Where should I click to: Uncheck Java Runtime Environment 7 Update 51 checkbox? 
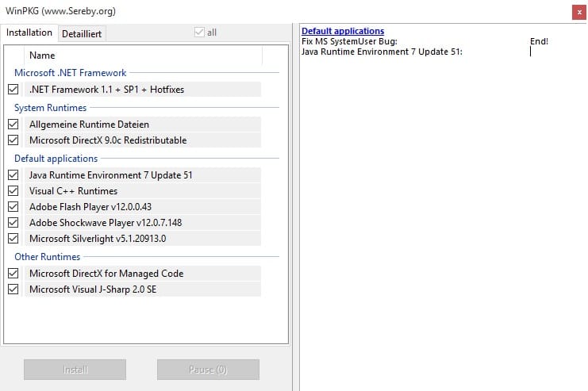coord(13,174)
